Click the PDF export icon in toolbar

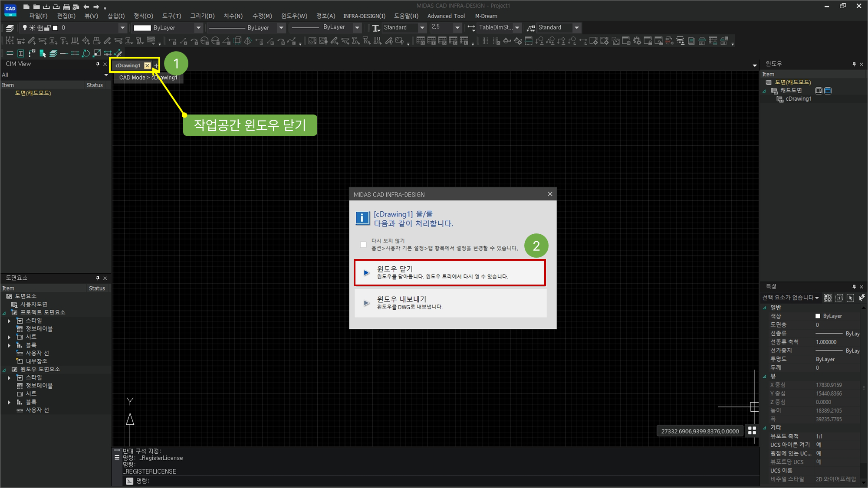point(670,41)
